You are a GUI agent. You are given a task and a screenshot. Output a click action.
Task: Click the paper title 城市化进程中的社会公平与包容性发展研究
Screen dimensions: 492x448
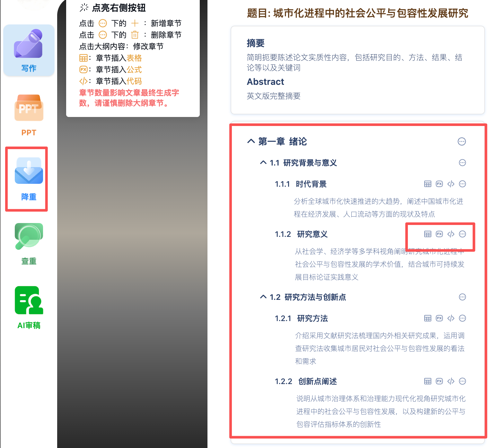(x=357, y=13)
